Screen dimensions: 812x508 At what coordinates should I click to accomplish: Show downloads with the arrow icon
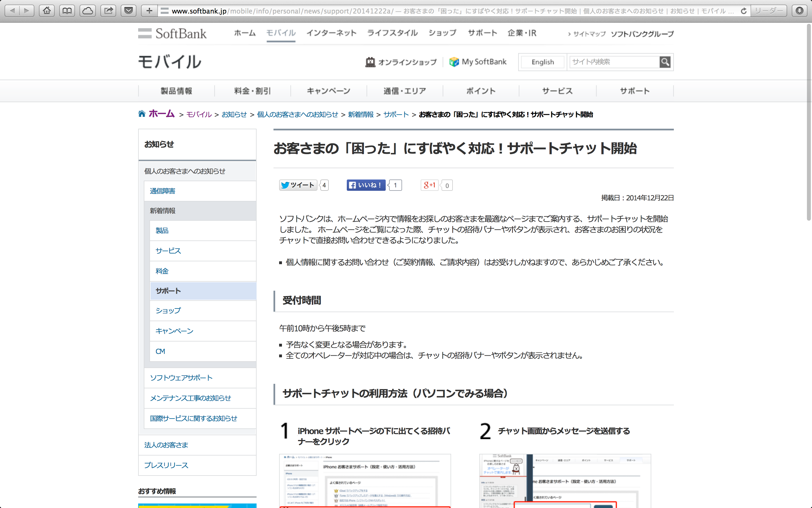click(799, 11)
